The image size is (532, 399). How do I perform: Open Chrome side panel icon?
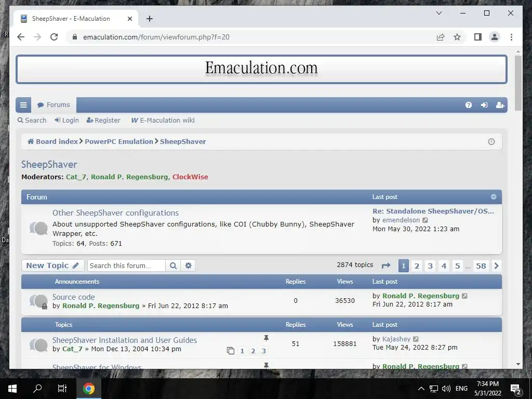click(478, 37)
